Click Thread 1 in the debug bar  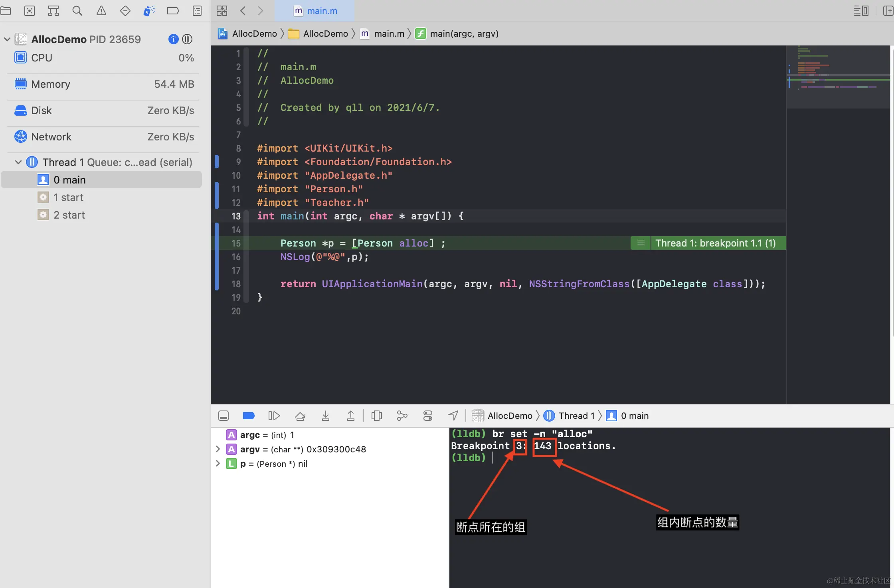(x=569, y=416)
